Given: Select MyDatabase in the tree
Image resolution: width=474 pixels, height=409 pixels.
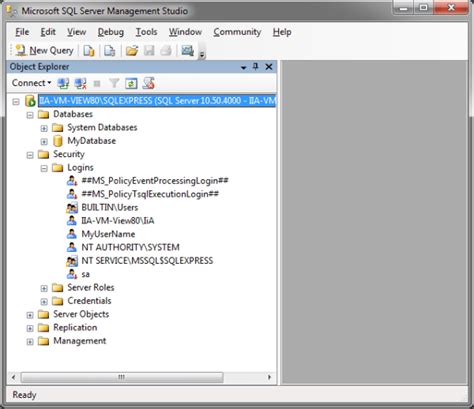Looking at the screenshot, I should 92,141.
